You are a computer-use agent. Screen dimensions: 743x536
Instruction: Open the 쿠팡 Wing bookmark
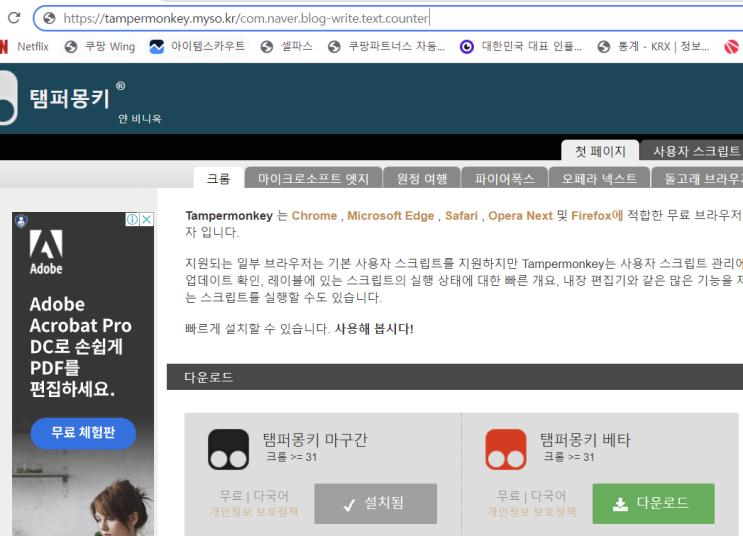(x=100, y=46)
